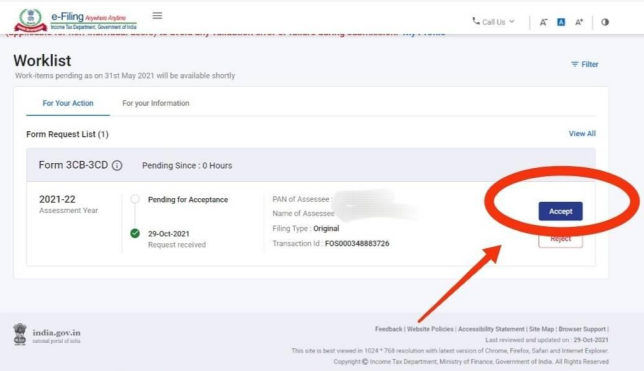
Task: Reject the Form 3CB-3CD request
Action: coord(560,239)
